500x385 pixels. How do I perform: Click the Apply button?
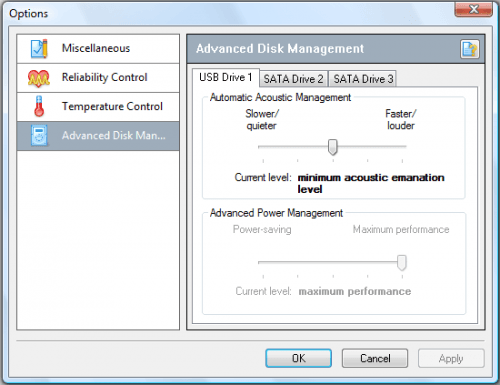451,358
